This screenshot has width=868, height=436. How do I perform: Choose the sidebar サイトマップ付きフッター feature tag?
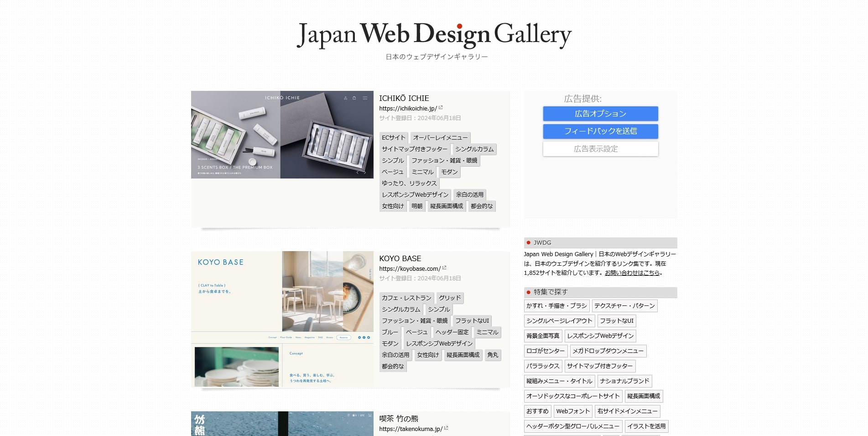(x=600, y=366)
